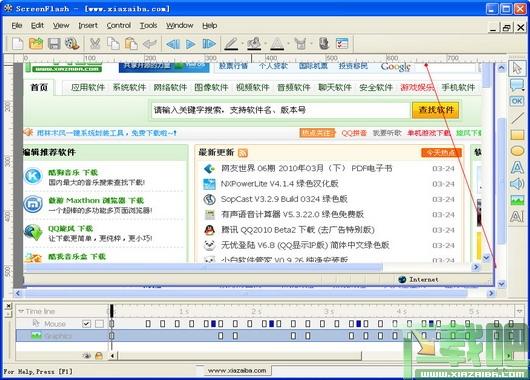
Task: Select first keyframe after start in Graphics row
Action: (220, 336)
